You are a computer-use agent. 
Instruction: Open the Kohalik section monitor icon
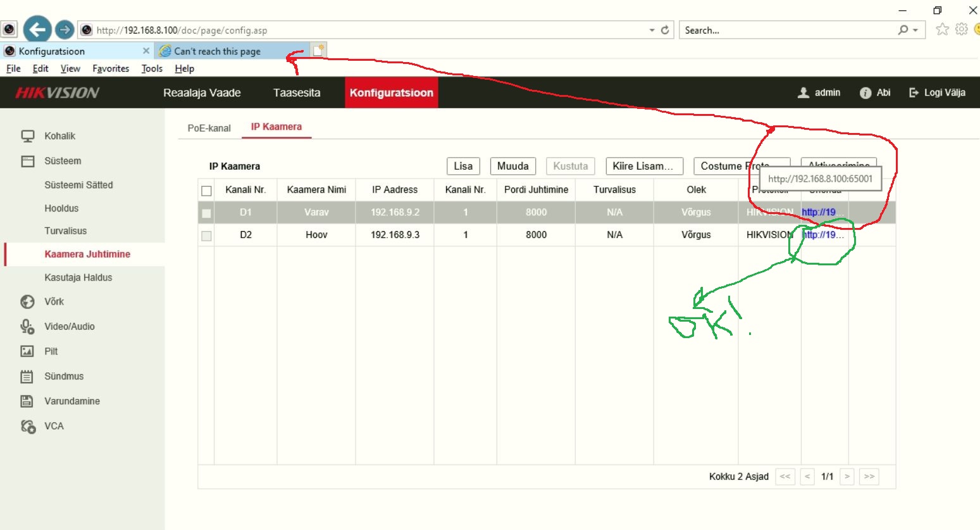[x=27, y=136]
